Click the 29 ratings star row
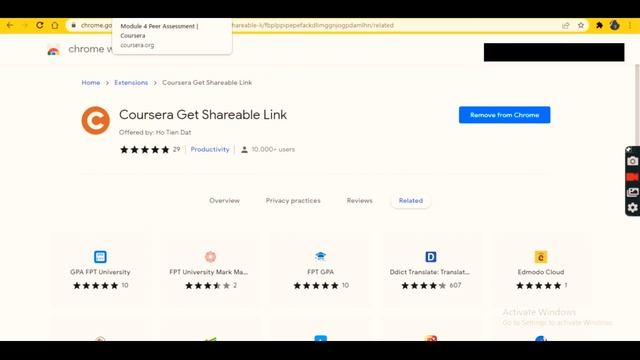 150,149
